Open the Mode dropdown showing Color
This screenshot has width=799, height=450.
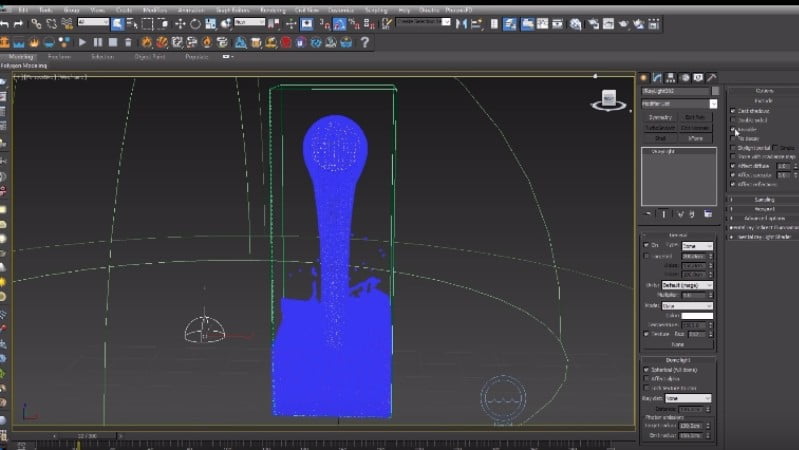pos(687,305)
